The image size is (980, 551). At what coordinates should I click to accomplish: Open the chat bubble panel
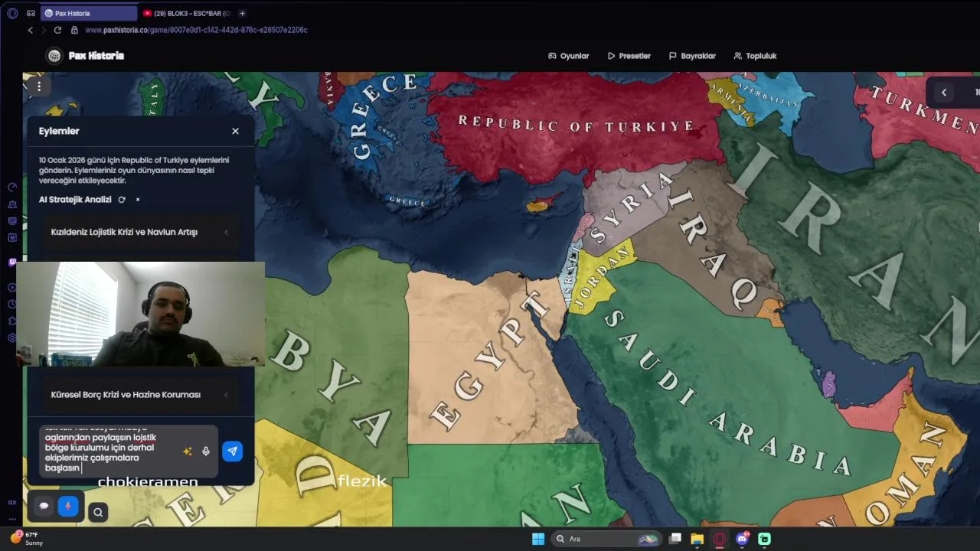point(44,506)
